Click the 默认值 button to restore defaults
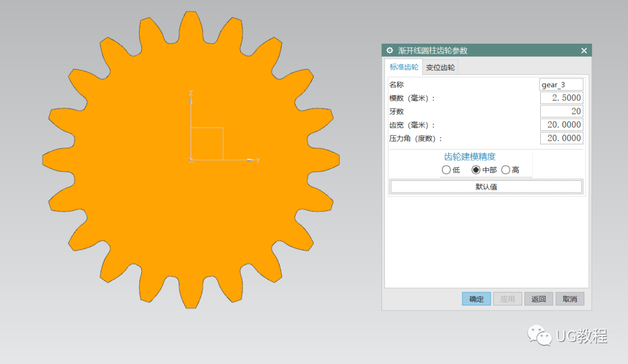The image size is (628, 364). (x=486, y=186)
